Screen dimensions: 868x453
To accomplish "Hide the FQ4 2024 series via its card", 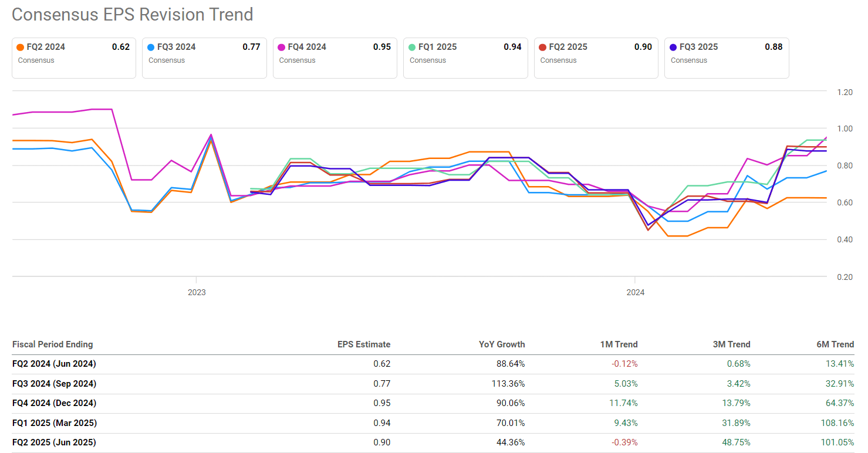I will point(335,58).
